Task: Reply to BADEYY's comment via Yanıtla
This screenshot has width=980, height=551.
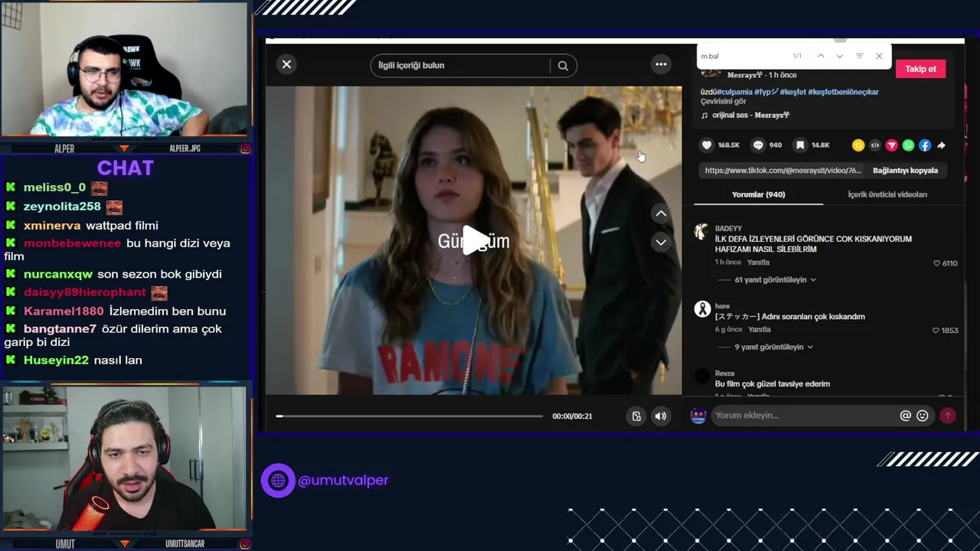Action: tap(758, 262)
